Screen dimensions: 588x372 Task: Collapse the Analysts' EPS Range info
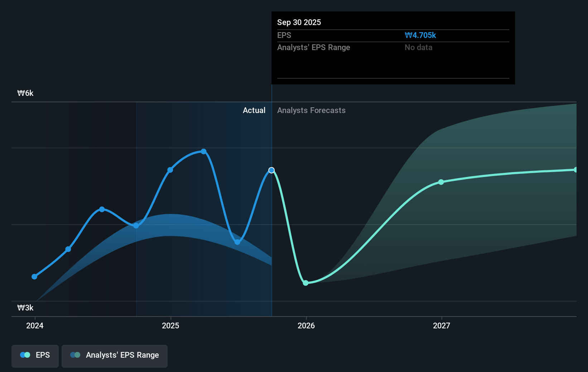pyautogui.click(x=314, y=47)
